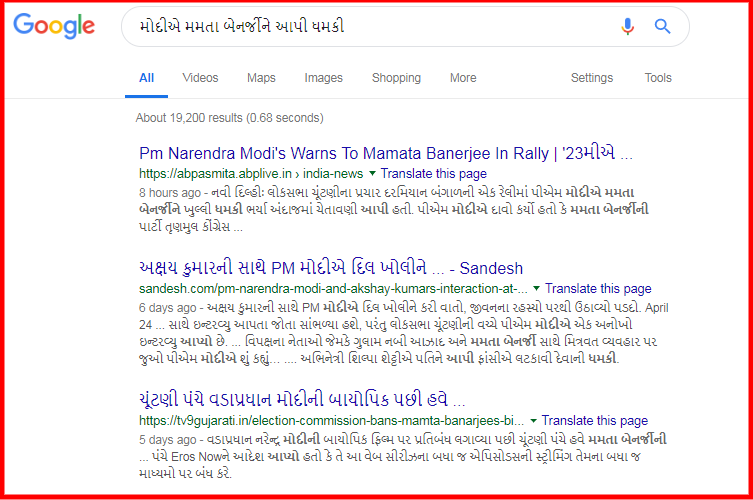Viewport: 753px width, 500px height.
Task: Expand dropdown arrow beside the tv9gujarati.in URL
Action: (x=533, y=421)
